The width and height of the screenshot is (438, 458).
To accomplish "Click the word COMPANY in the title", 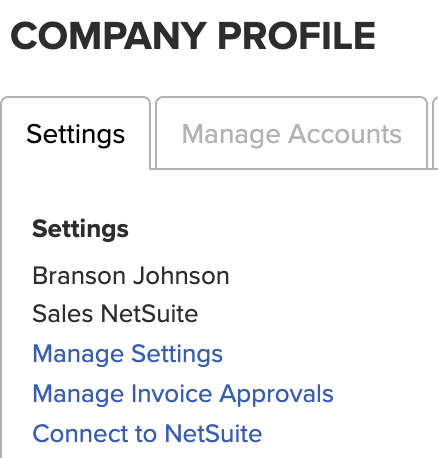I will coord(108,36).
